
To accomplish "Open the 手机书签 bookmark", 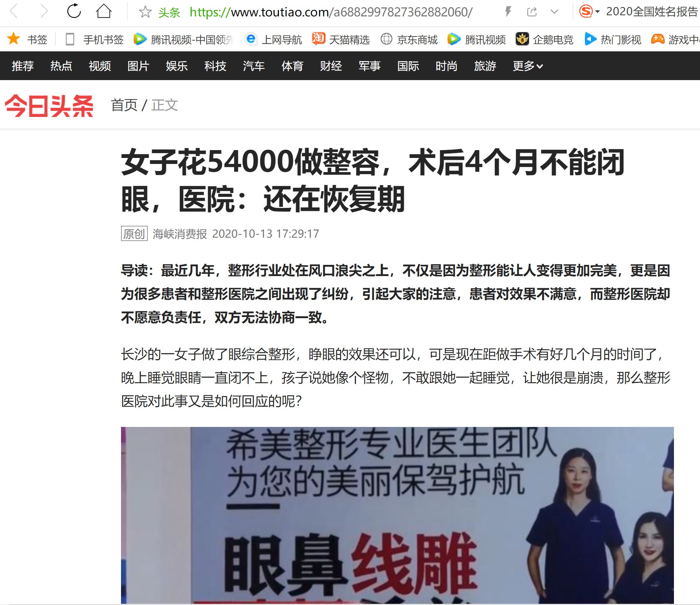I will pos(103,39).
